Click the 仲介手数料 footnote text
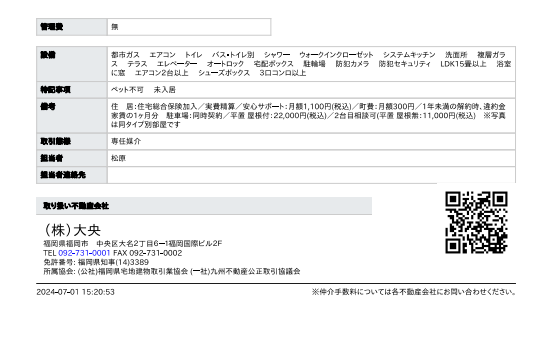The image size is (553, 361). click(414, 292)
